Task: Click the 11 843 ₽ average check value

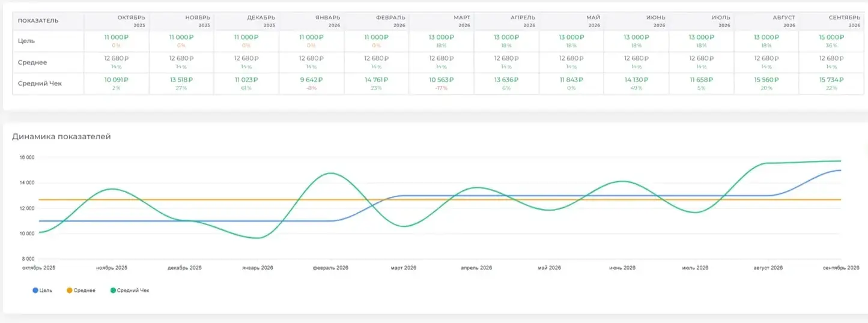Action: coord(571,80)
